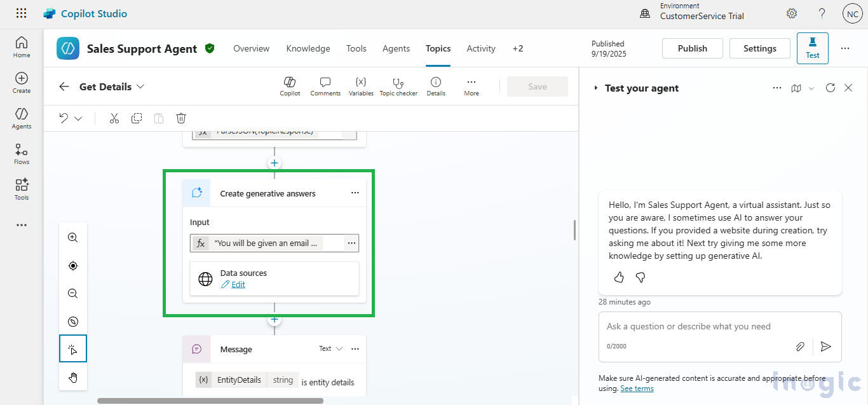Open the Activity tab

pyautogui.click(x=481, y=48)
